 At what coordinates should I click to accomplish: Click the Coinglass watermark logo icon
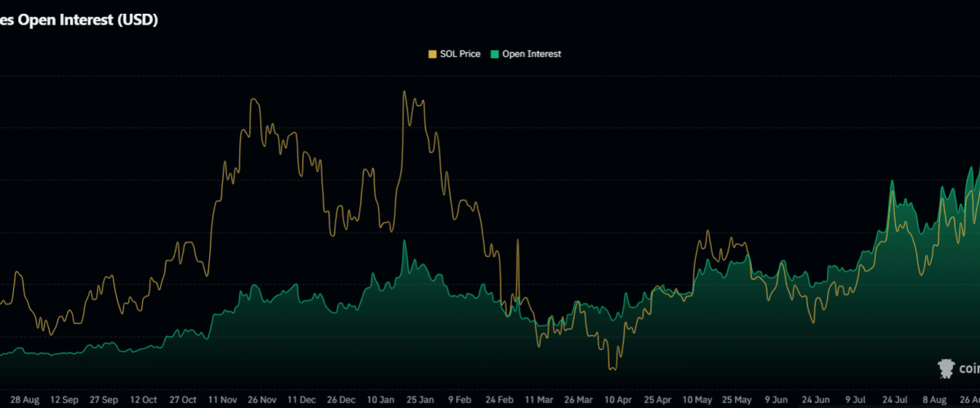(x=947, y=368)
